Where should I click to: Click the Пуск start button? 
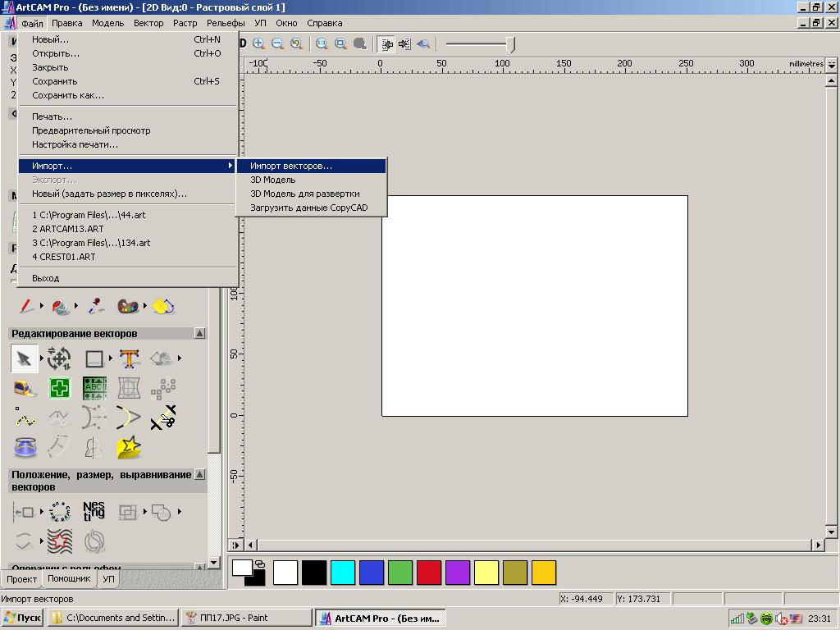pyautogui.click(x=22, y=618)
